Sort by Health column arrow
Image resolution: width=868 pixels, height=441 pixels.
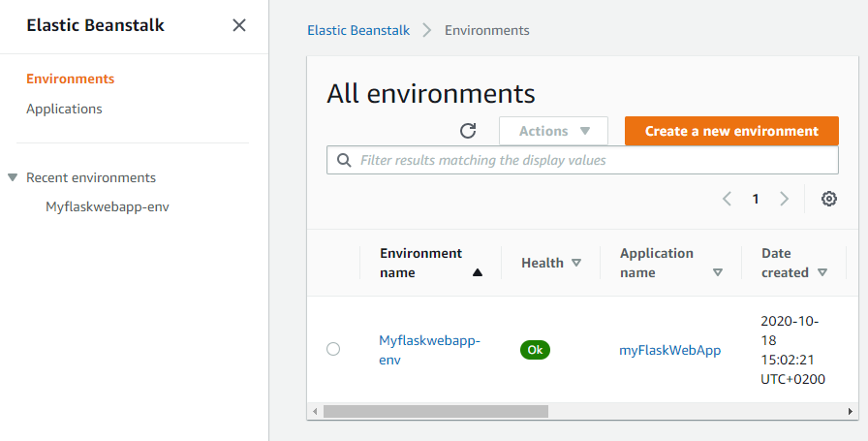[x=576, y=263]
